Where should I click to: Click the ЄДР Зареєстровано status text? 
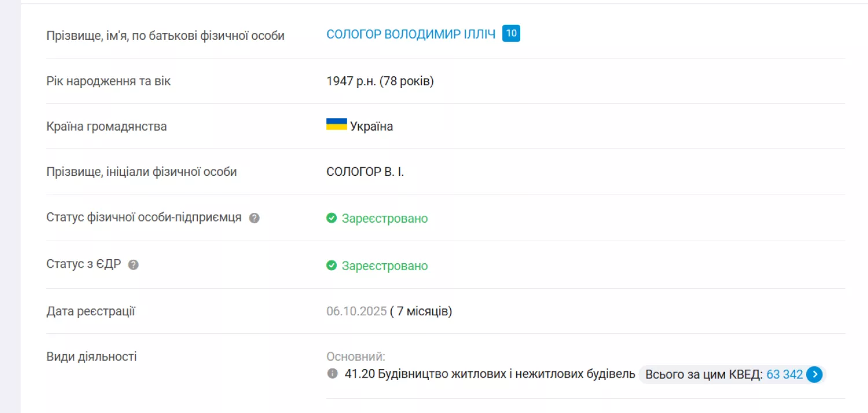pyautogui.click(x=385, y=266)
